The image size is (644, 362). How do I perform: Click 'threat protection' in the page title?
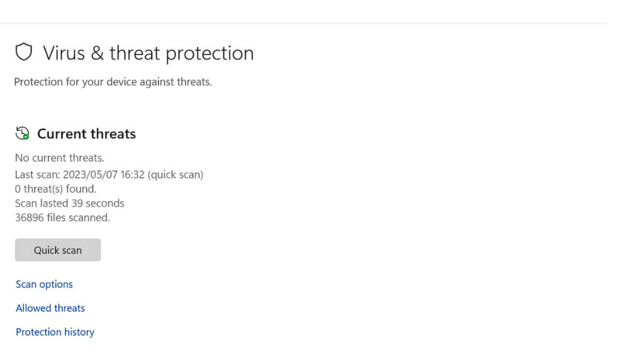(x=181, y=53)
